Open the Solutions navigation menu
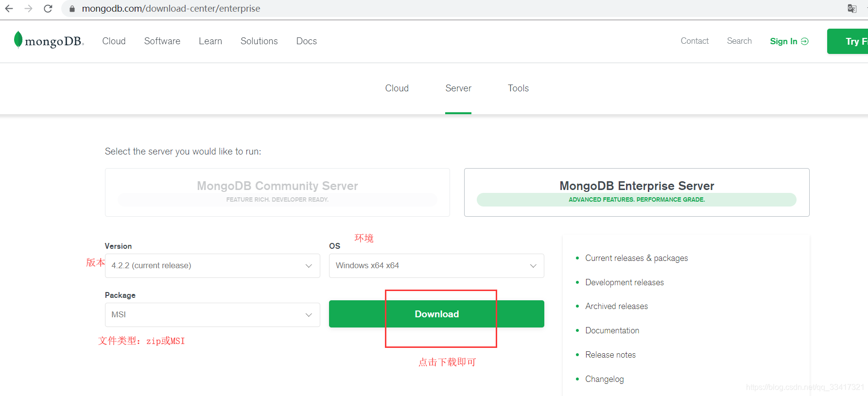The width and height of the screenshot is (868, 396). pos(259,41)
